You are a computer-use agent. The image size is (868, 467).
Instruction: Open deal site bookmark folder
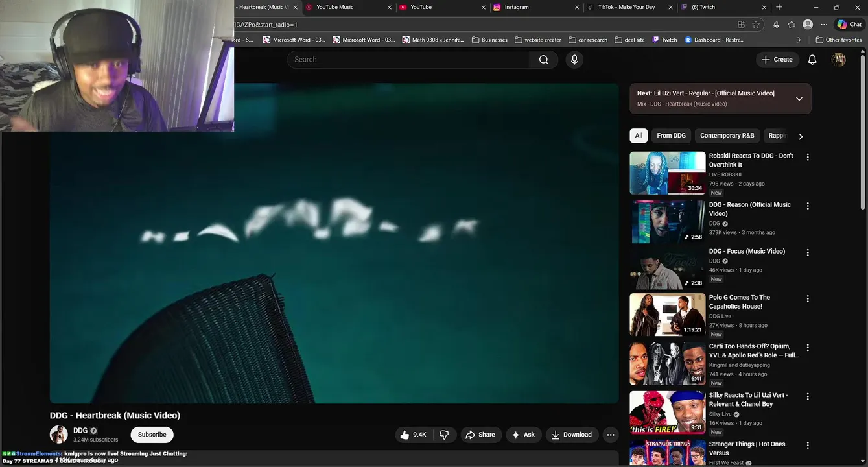pos(629,40)
